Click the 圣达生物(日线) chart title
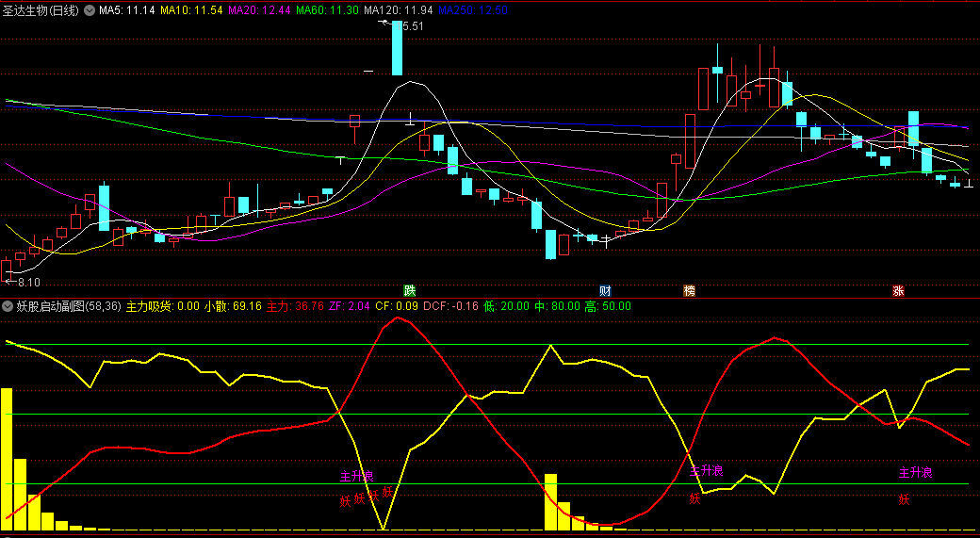 pos(41,10)
